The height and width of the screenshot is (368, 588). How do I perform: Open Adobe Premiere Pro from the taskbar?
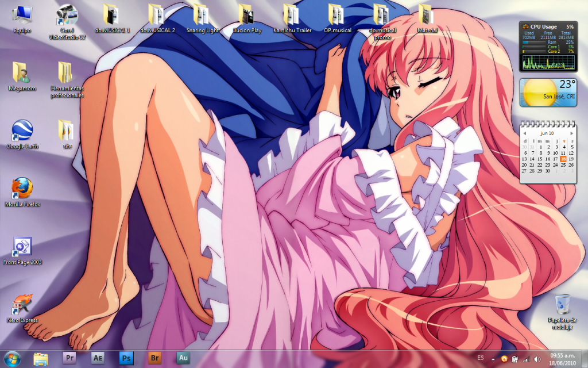click(69, 358)
